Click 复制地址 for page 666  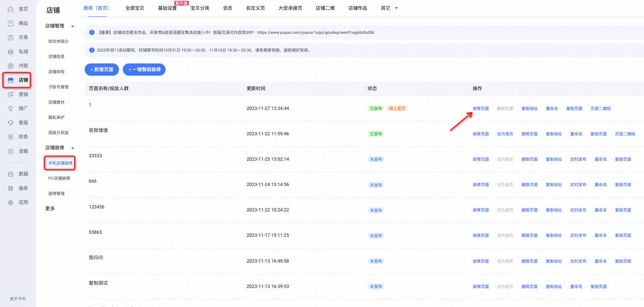(x=554, y=185)
